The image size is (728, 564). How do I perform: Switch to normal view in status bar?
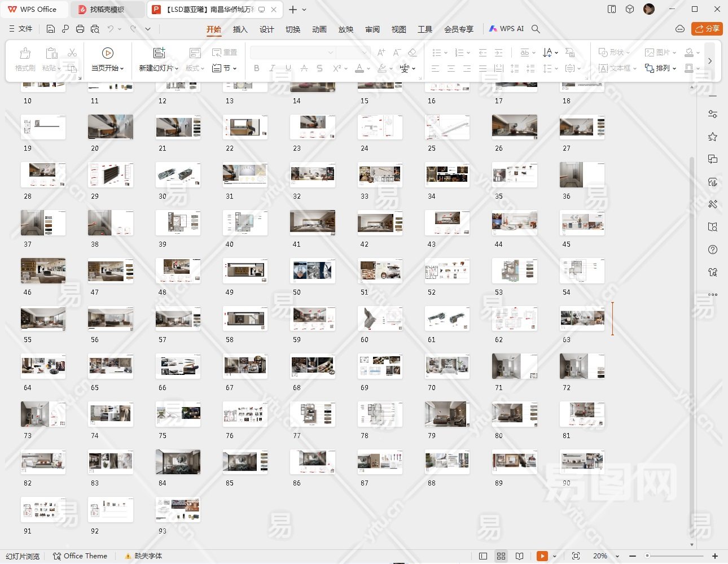[x=483, y=556]
